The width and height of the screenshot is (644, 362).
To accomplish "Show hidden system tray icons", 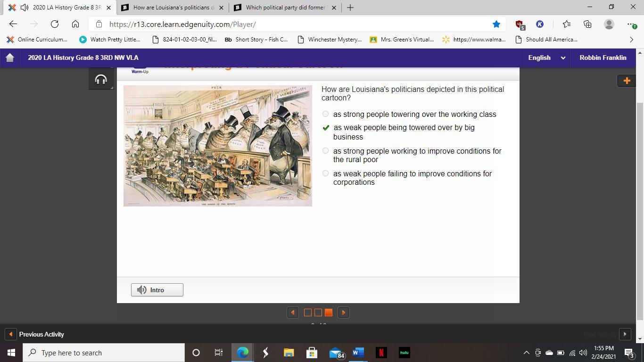I will [x=527, y=353].
